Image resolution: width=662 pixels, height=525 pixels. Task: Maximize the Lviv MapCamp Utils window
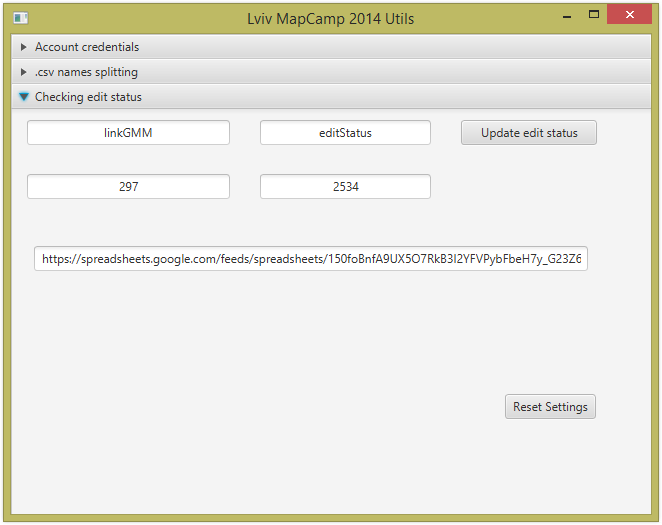tap(594, 15)
